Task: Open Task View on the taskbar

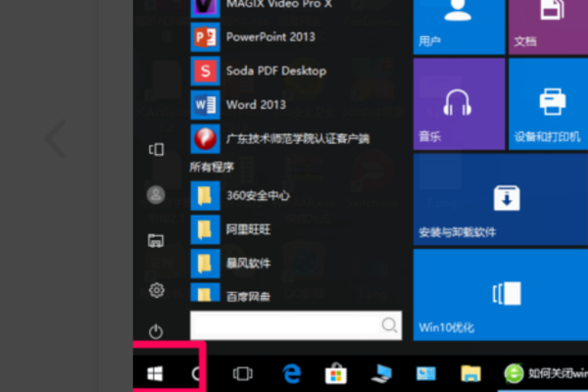Action: pyautogui.click(x=243, y=373)
